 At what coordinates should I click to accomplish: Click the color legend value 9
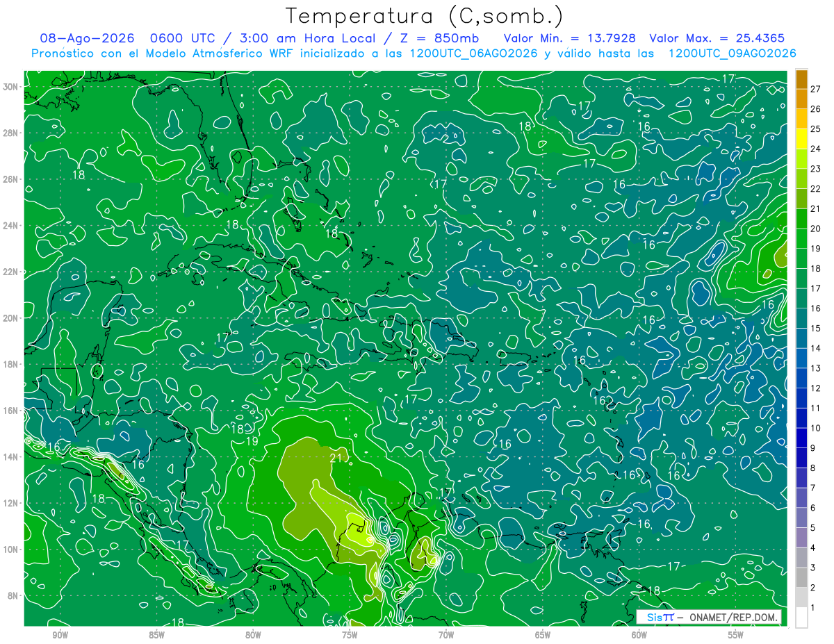tap(813, 447)
